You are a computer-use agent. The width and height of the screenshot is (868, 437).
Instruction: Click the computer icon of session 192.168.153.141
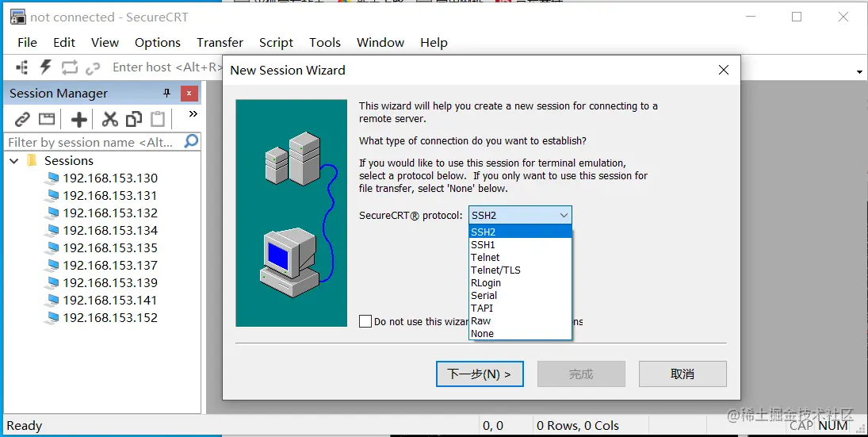tap(52, 301)
